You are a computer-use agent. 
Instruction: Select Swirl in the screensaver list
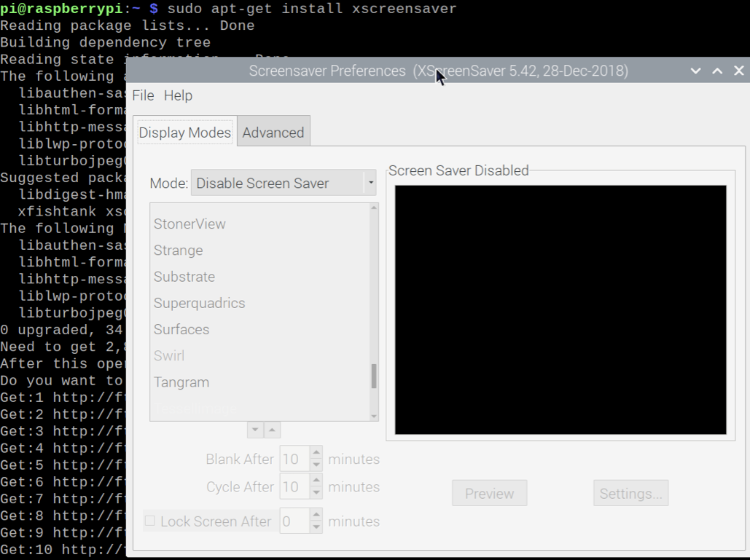click(x=261, y=355)
